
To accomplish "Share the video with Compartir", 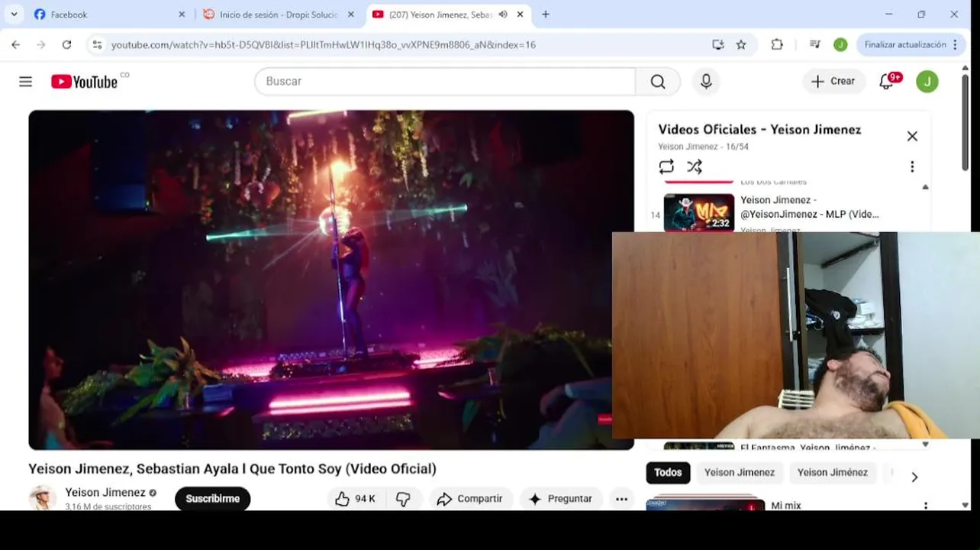I will coord(470,499).
